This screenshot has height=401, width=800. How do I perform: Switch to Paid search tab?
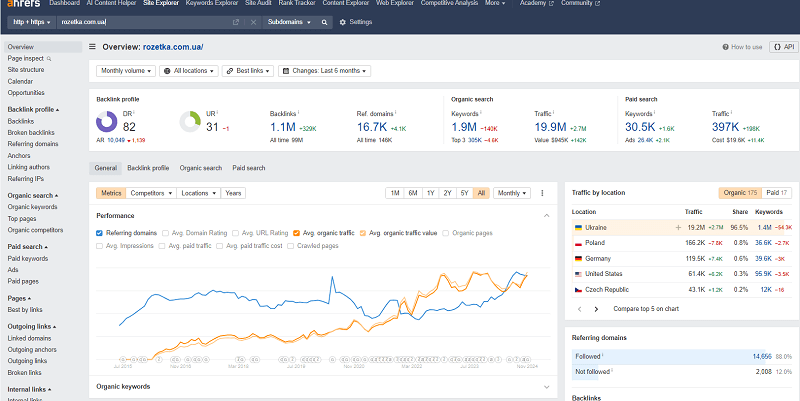pyautogui.click(x=249, y=168)
